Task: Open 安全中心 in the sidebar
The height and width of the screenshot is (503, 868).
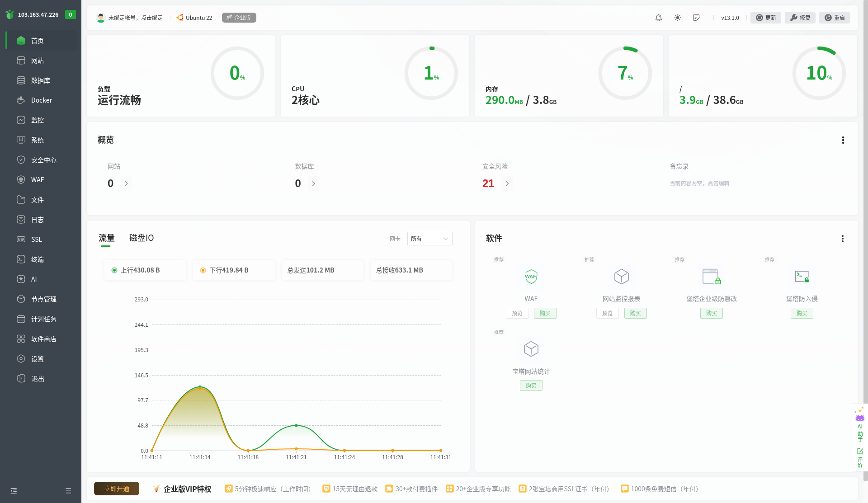Action: pos(41,160)
